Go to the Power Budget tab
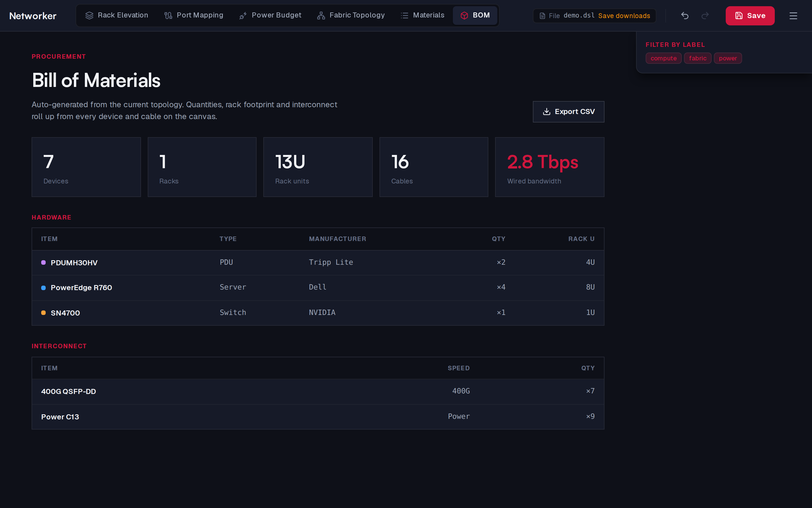Viewport: 812px width, 508px height. pyautogui.click(x=270, y=16)
